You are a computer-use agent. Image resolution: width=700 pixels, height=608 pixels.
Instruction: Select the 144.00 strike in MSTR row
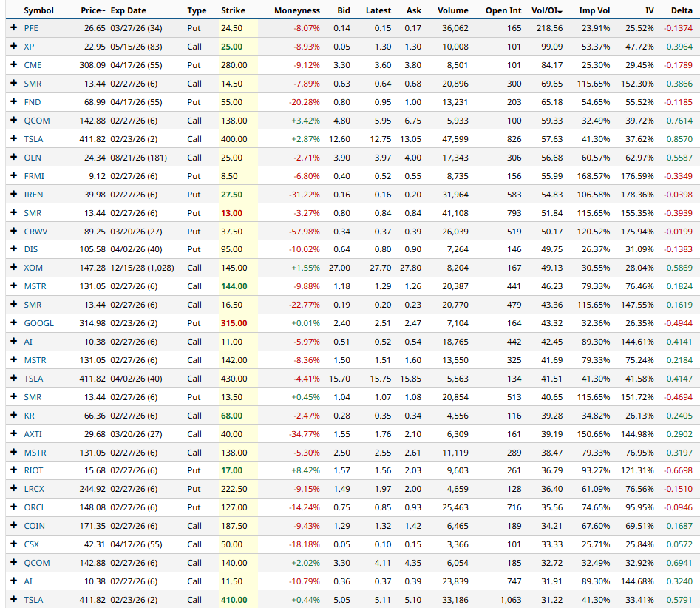234,286
